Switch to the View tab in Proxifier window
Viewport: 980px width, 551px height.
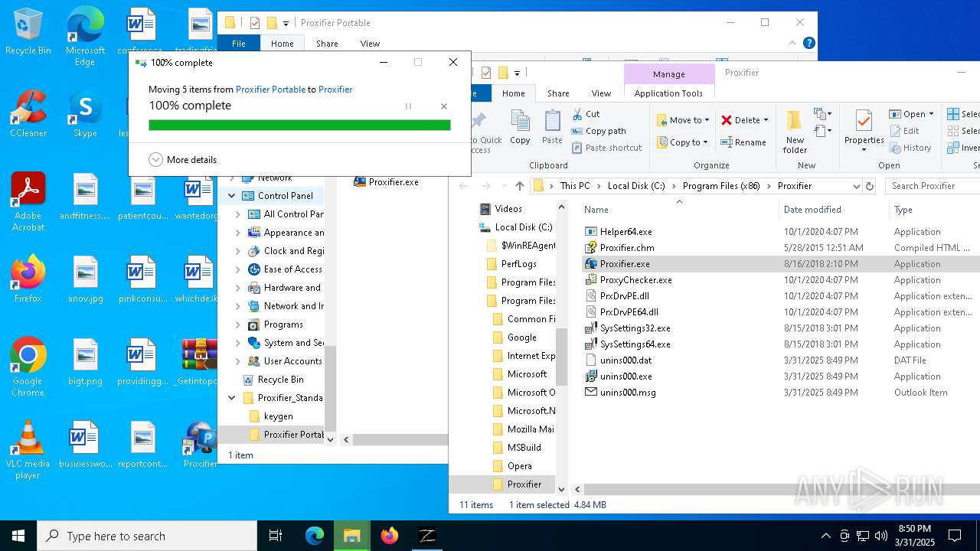click(x=601, y=93)
